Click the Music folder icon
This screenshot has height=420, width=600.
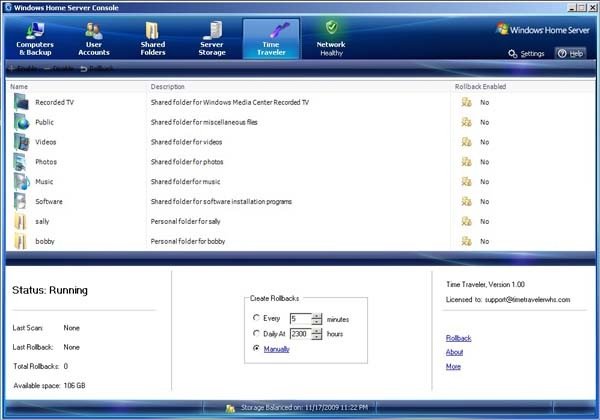21,182
